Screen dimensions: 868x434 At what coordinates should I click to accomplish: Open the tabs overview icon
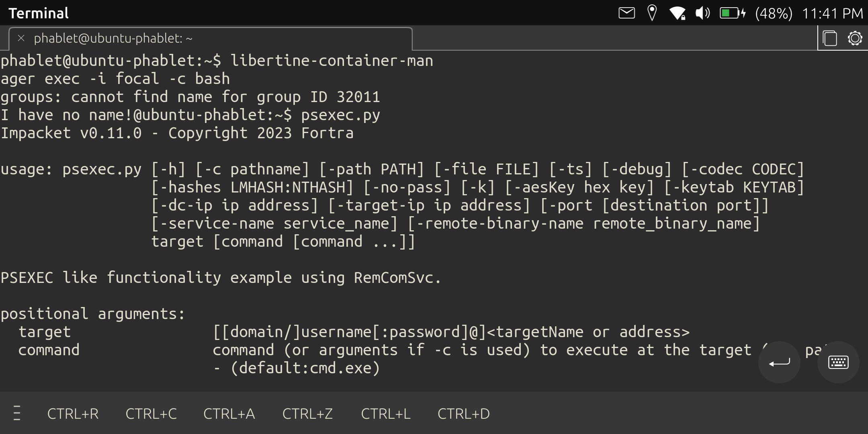click(x=829, y=39)
